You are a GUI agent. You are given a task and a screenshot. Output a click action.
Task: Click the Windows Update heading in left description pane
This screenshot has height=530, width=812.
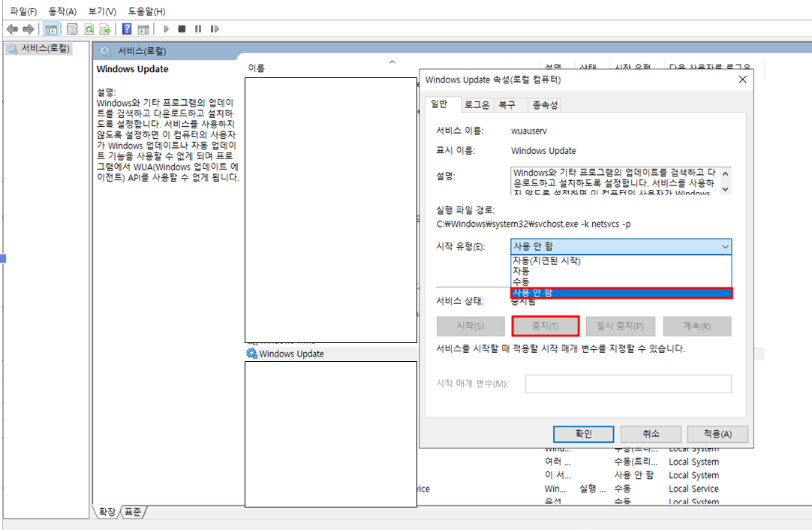click(x=133, y=69)
